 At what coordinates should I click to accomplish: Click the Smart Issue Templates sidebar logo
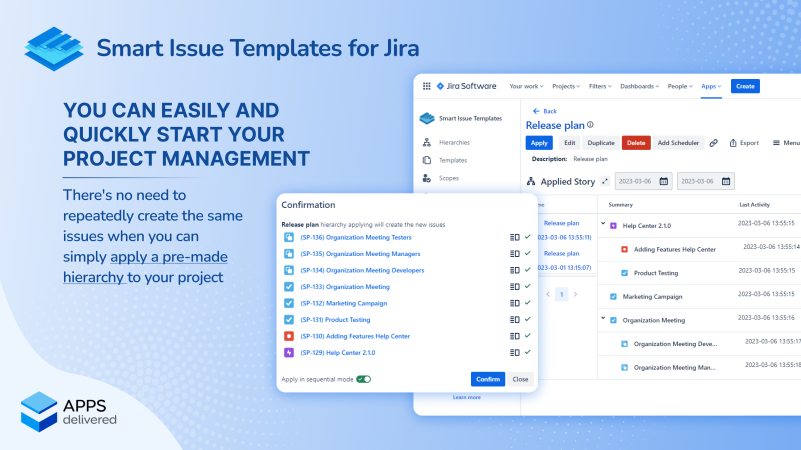click(427, 119)
